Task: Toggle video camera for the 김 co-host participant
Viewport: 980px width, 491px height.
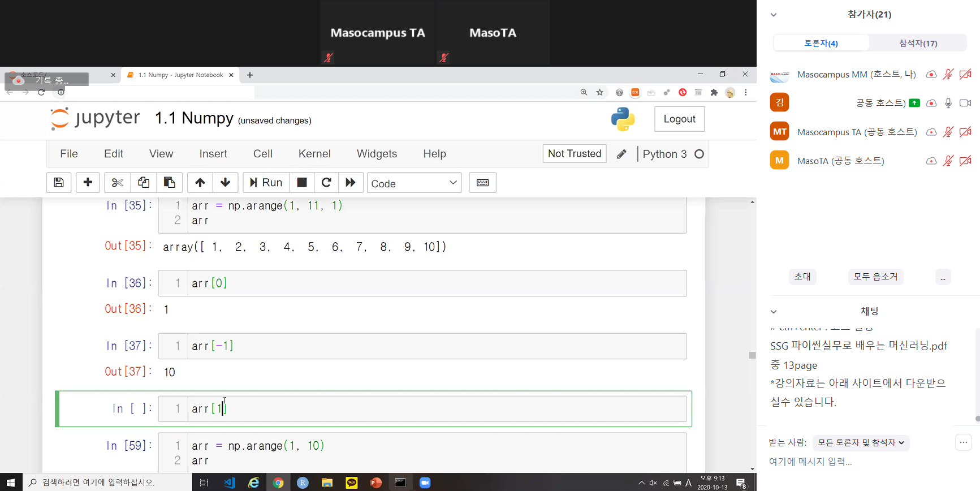Action: click(965, 103)
